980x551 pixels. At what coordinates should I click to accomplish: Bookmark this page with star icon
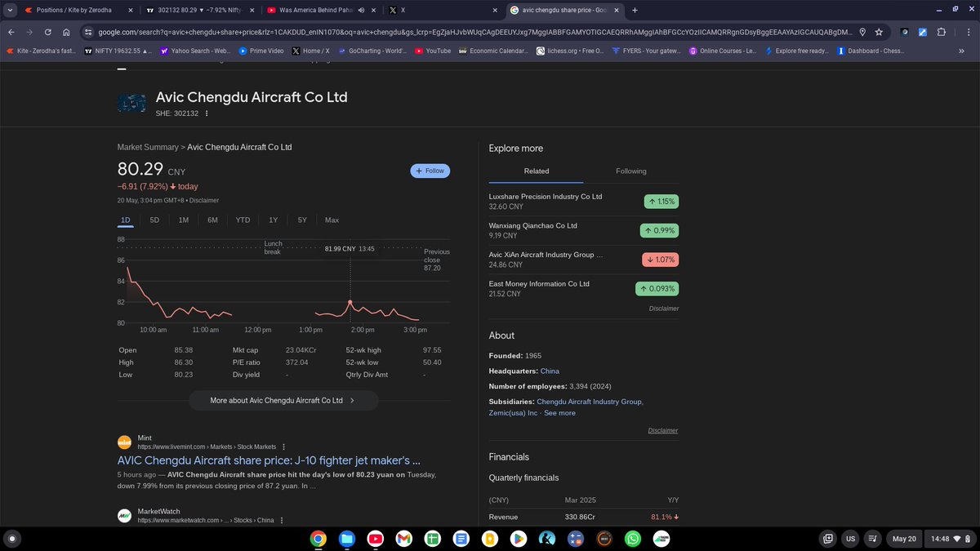[879, 32]
